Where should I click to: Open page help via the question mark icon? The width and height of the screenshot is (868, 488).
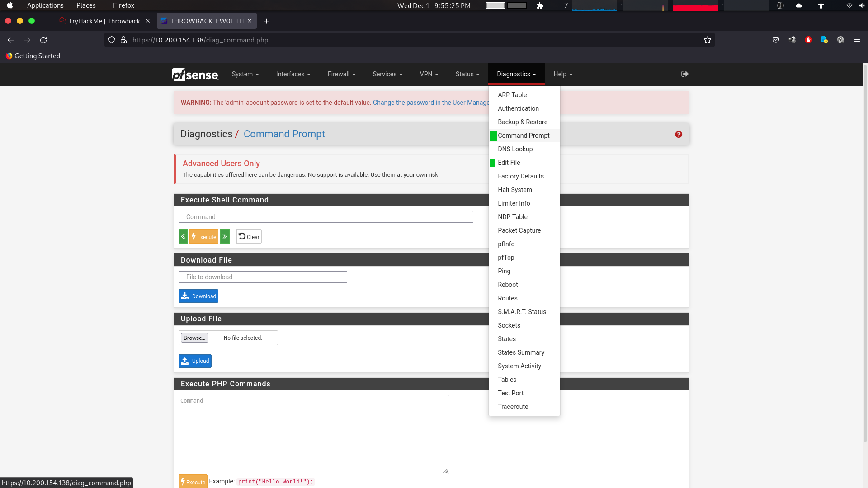click(x=679, y=134)
